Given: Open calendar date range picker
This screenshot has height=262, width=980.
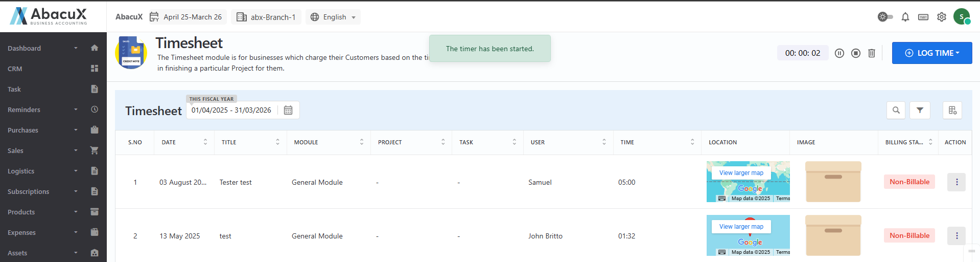Looking at the screenshot, I should (288, 110).
